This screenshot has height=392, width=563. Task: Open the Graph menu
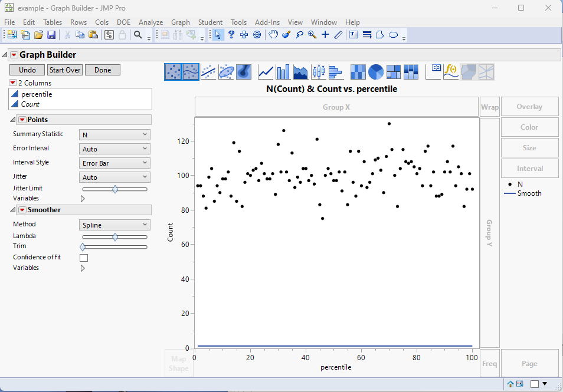pyautogui.click(x=180, y=22)
